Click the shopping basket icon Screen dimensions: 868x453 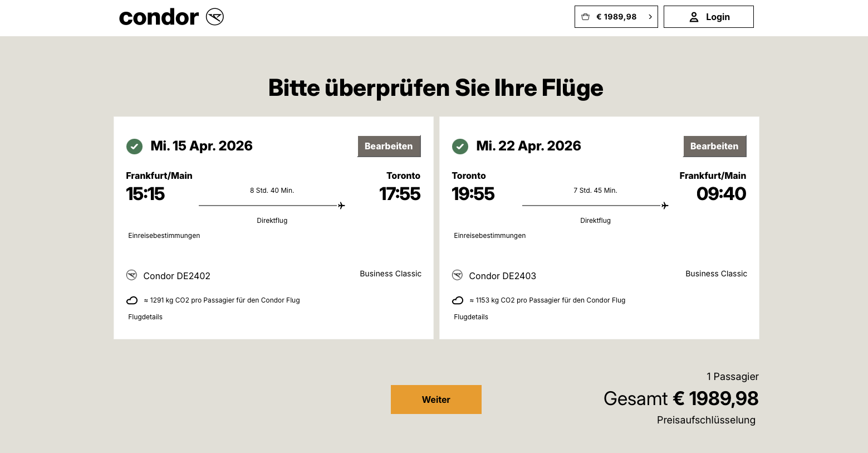[585, 17]
